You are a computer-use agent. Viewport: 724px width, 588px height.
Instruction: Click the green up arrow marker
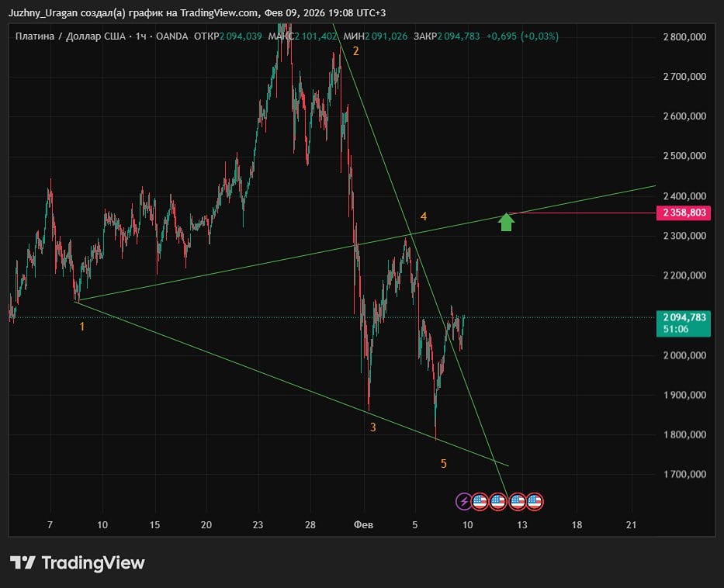coord(507,222)
